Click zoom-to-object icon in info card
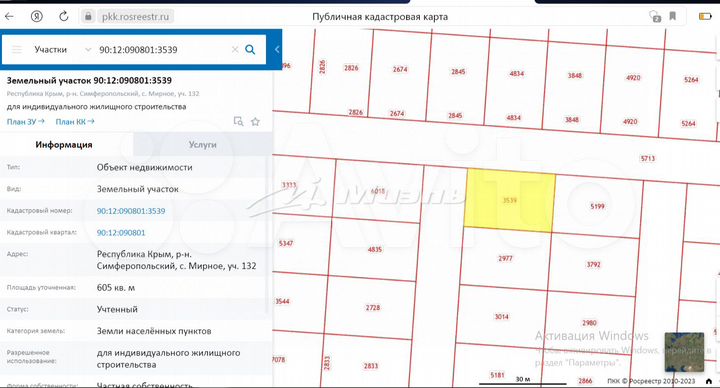Image resolution: width=720 pixels, height=388 pixels. (238, 122)
